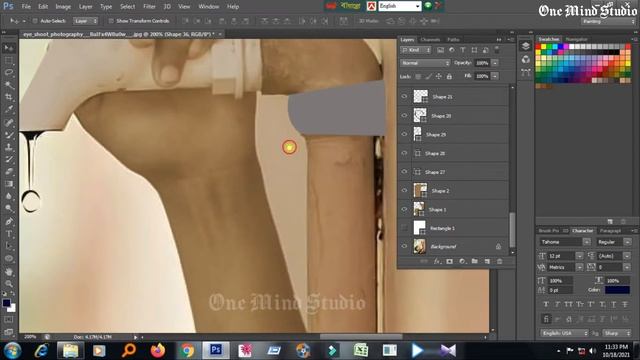
Task: Create new adjustment layer icon
Action: click(462, 261)
